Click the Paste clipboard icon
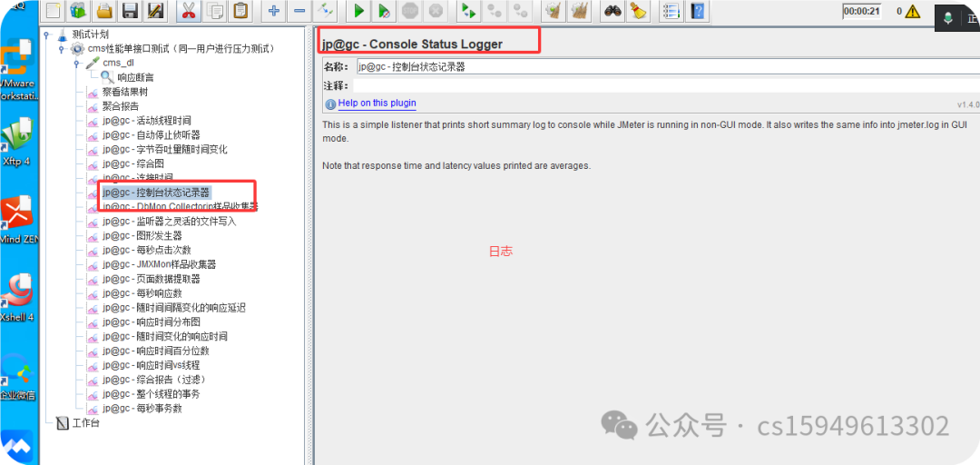The width and height of the screenshot is (980, 465). coord(240,10)
